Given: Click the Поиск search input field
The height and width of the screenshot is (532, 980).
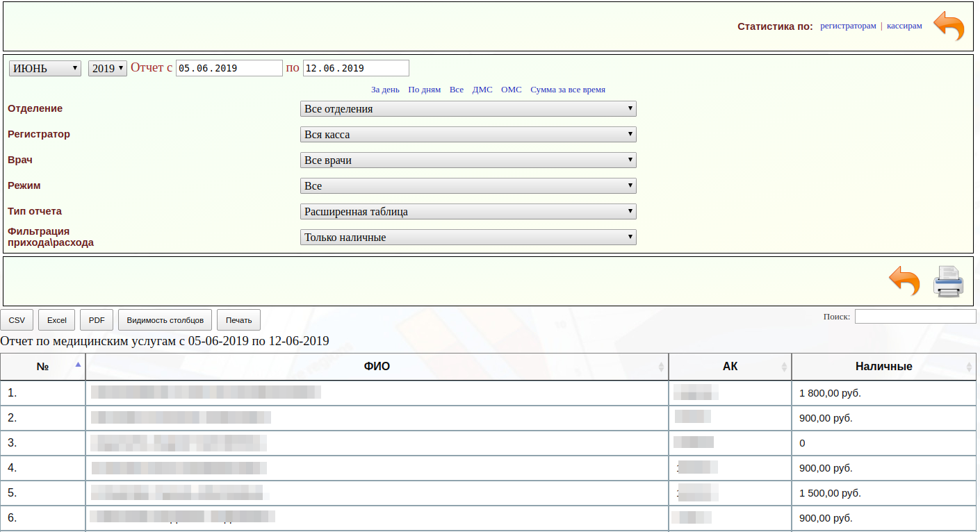Looking at the screenshot, I should click(915, 317).
